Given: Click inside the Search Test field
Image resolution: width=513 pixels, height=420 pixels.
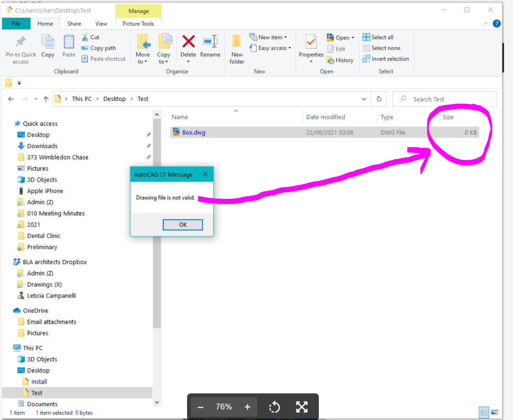Looking at the screenshot, I should click(445, 99).
